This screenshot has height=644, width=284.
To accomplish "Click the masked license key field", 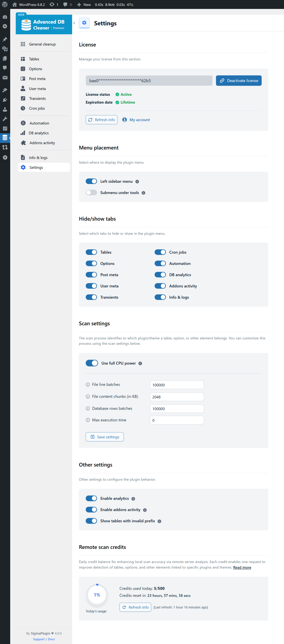I will click(x=149, y=81).
